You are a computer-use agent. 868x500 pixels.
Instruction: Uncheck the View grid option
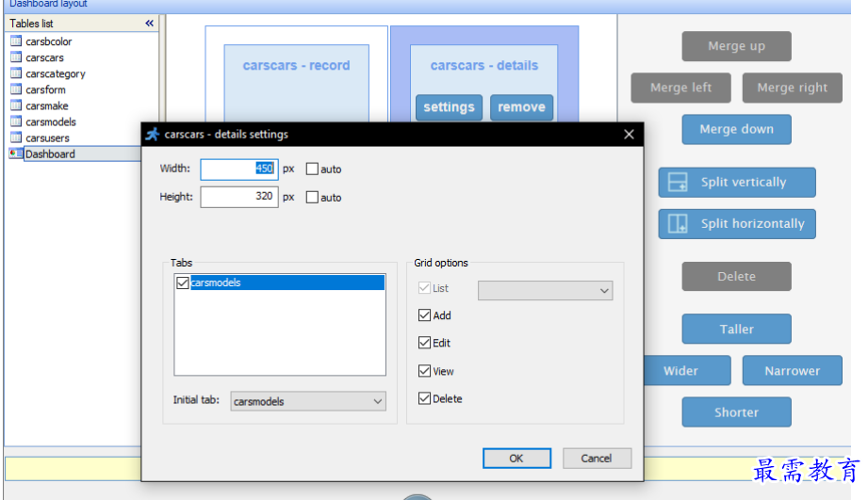click(x=425, y=371)
